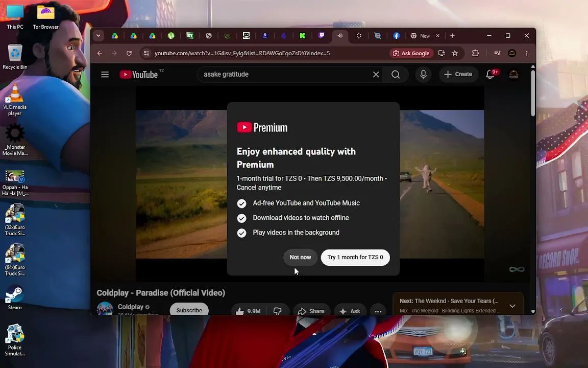The image size is (588, 368).
Task: Open the YouTube hamburger guide menu
Action: pyautogui.click(x=105, y=74)
